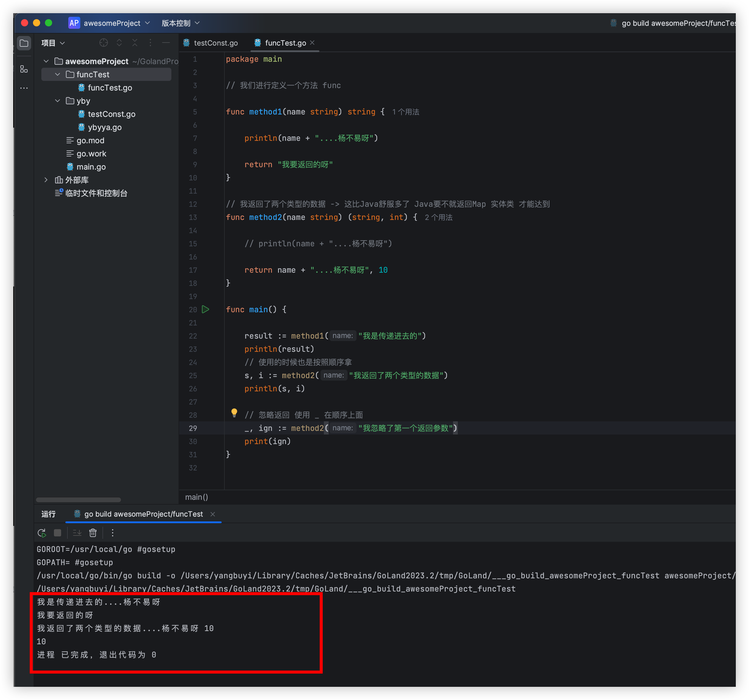Click the yellow lightbulb quick-fix icon
The height and width of the screenshot is (700, 749).
pyautogui.click(x=234, y=413)
